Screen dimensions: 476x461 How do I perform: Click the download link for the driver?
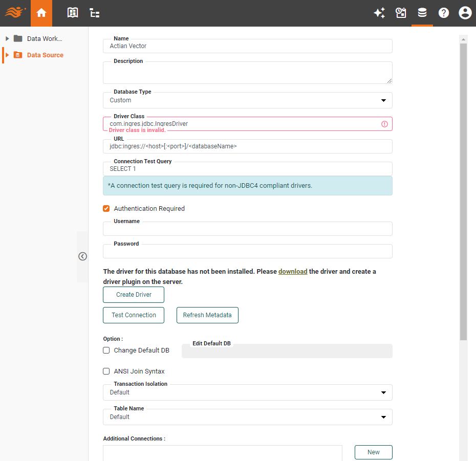point(293,271)
